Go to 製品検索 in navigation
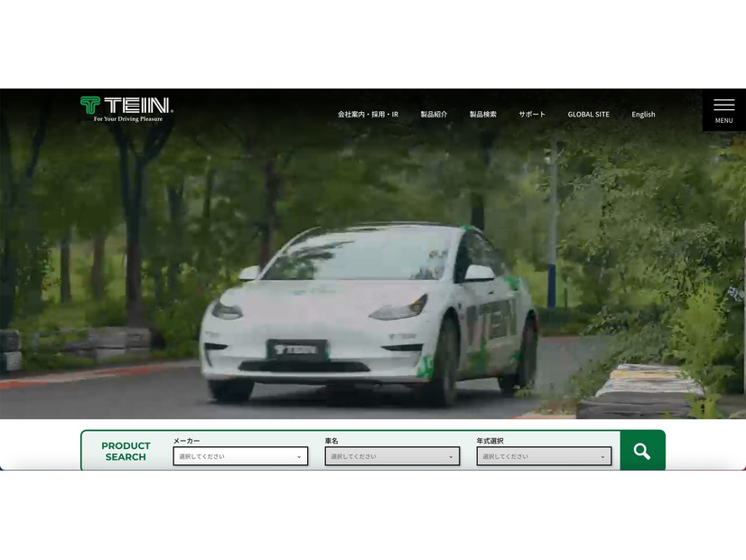Viewport: 746px width, 560px height. click(x=482, y=115)
